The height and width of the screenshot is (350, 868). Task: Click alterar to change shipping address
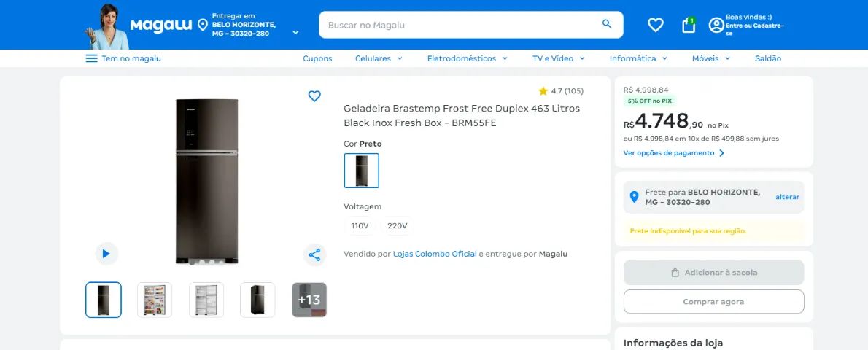point(787,197)
